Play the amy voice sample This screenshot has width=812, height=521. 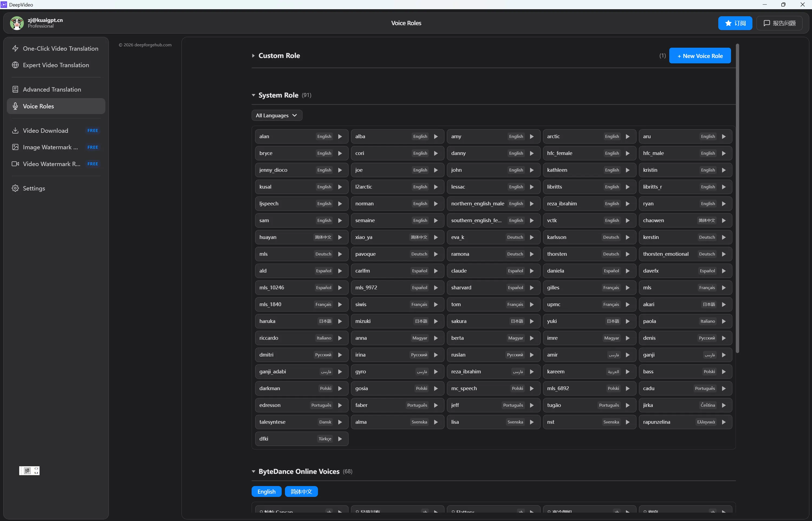[532, 136]
